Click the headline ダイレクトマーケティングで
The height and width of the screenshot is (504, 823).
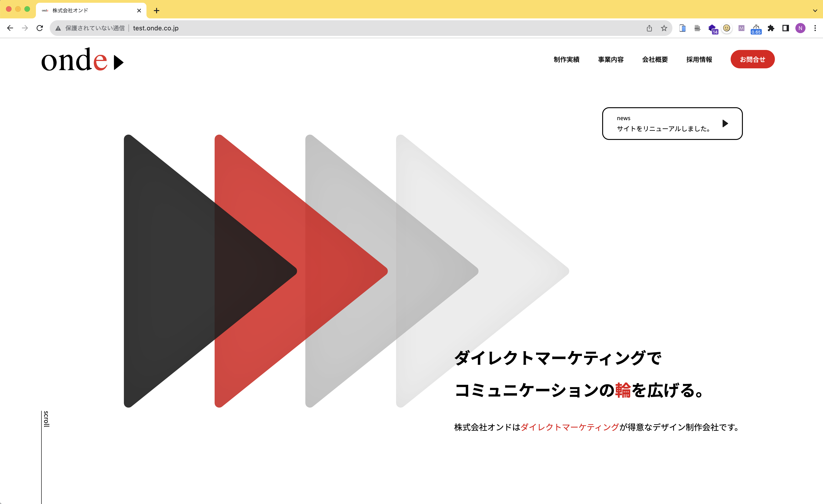tap(557, 357)
